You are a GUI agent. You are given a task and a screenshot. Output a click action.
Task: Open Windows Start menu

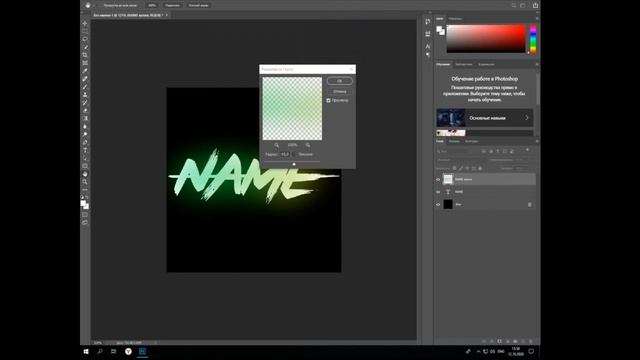click(86, 351)
